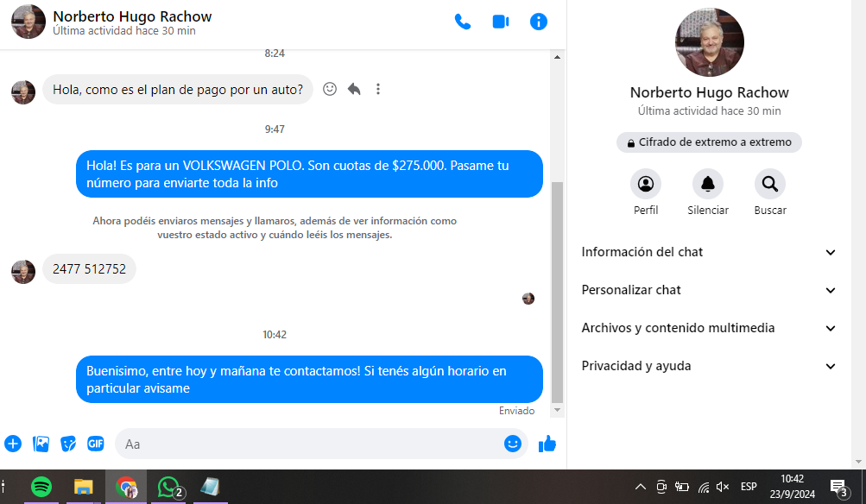Open Spotify from the taskbar
Screen dimensions: 866x504
(x=41, y=487)
